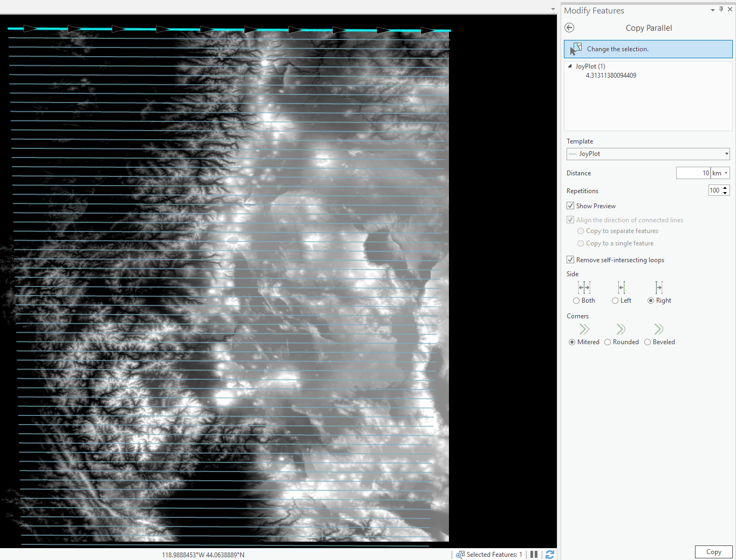Open the km distance units dropdown

pyautogui.click(x=720, y=173)
